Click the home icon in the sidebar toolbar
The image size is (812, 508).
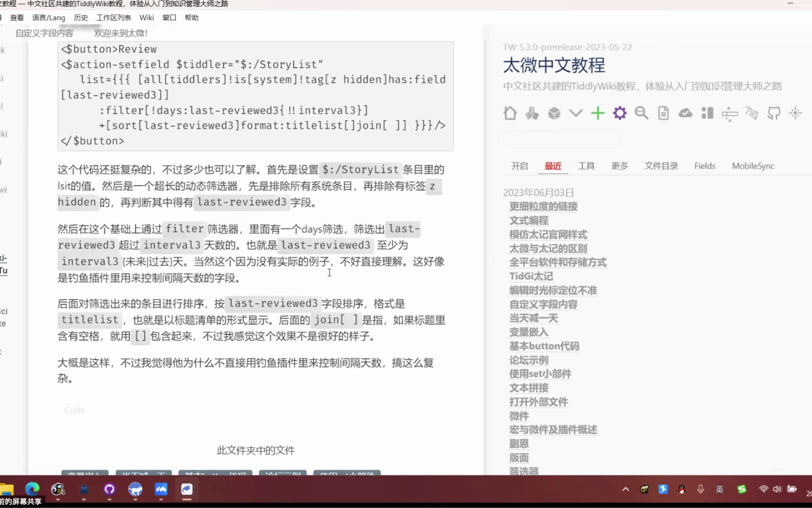(510, 113)
